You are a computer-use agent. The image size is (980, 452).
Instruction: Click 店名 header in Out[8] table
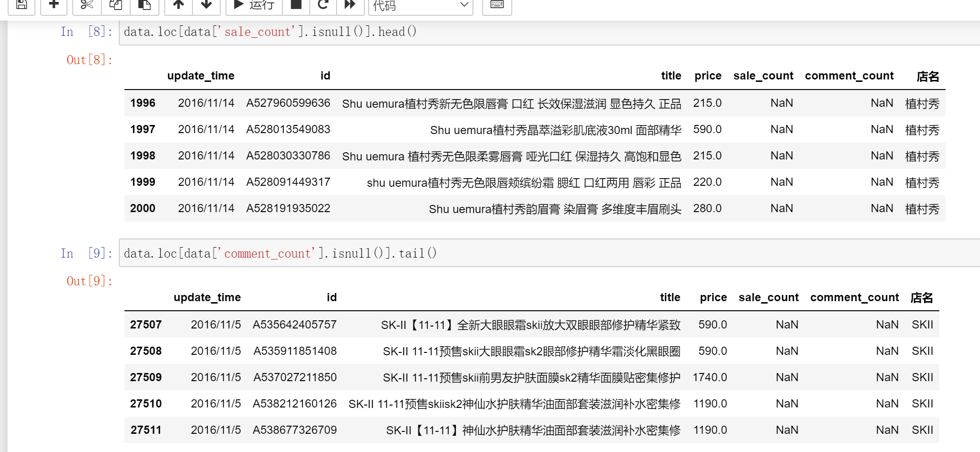(928, 77)
